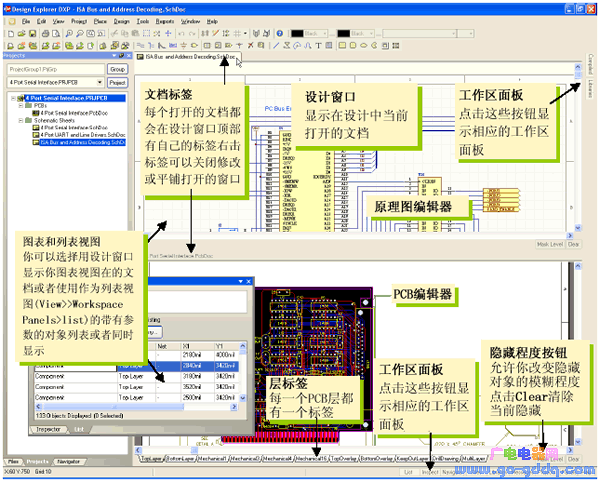Collapse the Schematic Sheets tree folder
Viewport: 600px width, 482px height.
coord(21,121)
